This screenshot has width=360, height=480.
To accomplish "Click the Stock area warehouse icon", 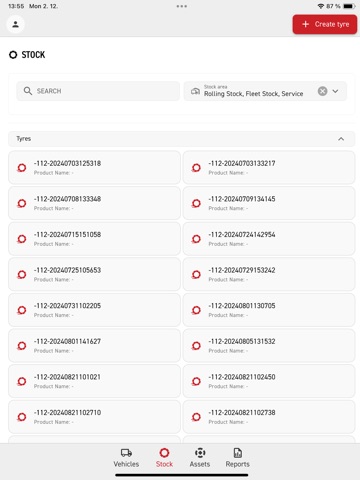I will [x=195, y=91].
